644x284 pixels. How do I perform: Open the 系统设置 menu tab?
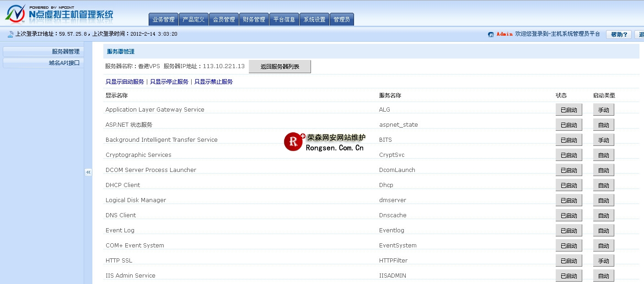[x=314, y=20]
